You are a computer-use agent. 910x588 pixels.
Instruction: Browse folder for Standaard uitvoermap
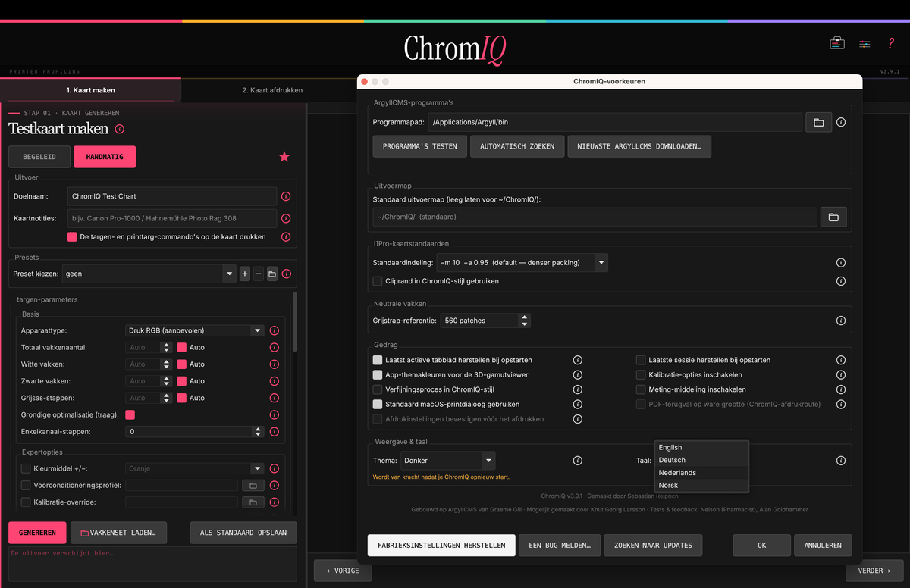[833, 217]
